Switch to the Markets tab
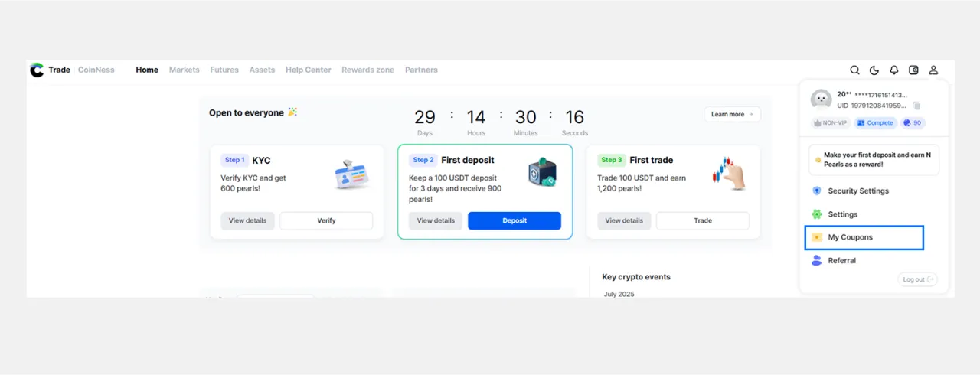The height and width of the screenshot is (375, 980). tap(184, 70)
